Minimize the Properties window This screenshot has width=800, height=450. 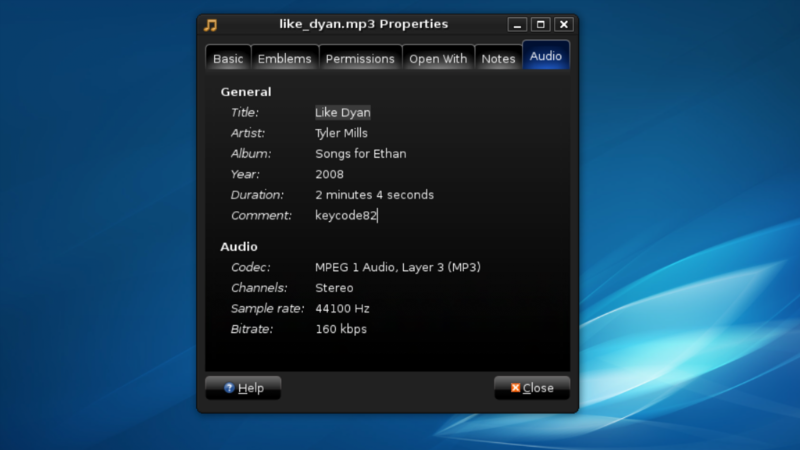point(517,24)
